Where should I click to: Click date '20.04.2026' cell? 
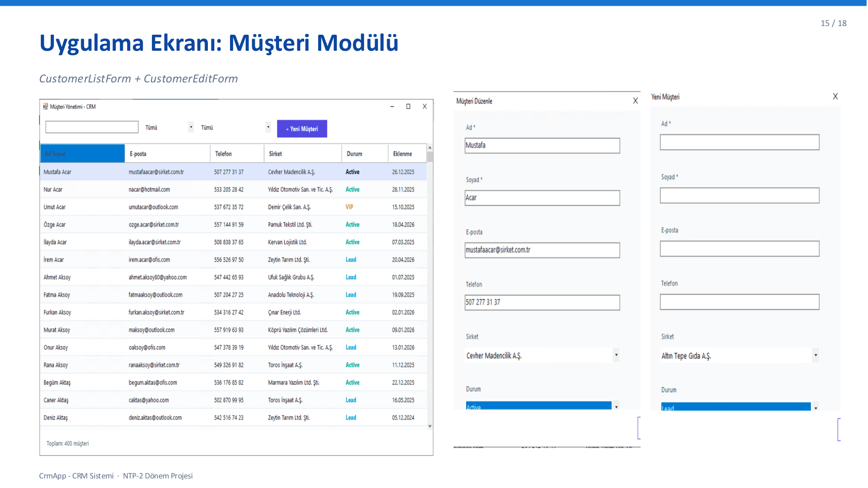(403, 260)
